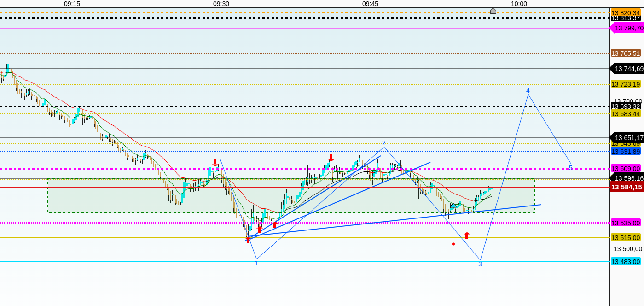Image resolution: width=644 pixels, height=306 pixels.
Task: Select the black 13 651,17 price tag
Action: point(627,137)
